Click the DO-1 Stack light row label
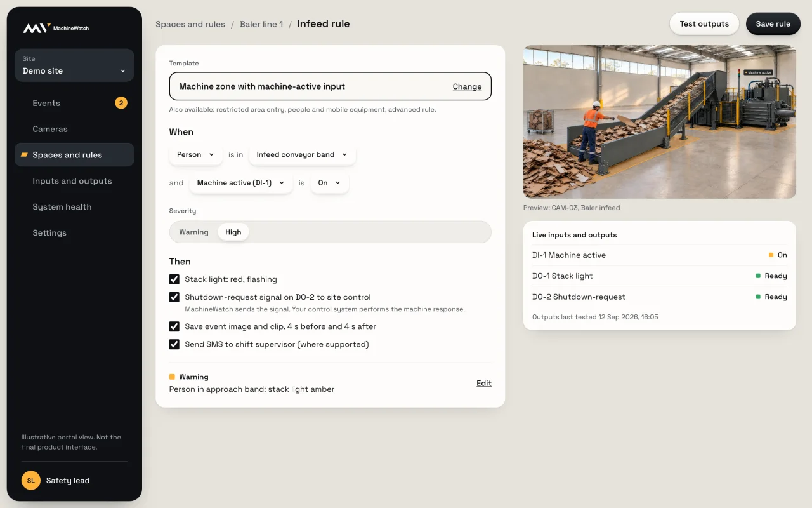812x508 pixels. 563,276
